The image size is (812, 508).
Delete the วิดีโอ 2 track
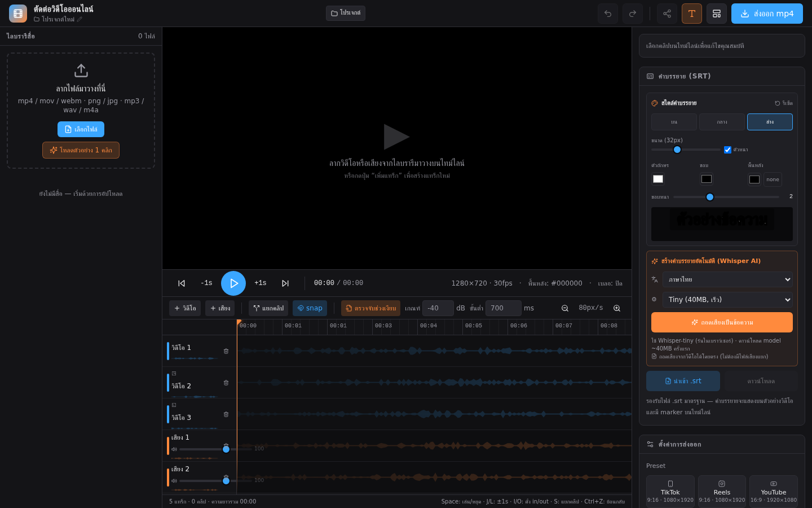point(226,383)
